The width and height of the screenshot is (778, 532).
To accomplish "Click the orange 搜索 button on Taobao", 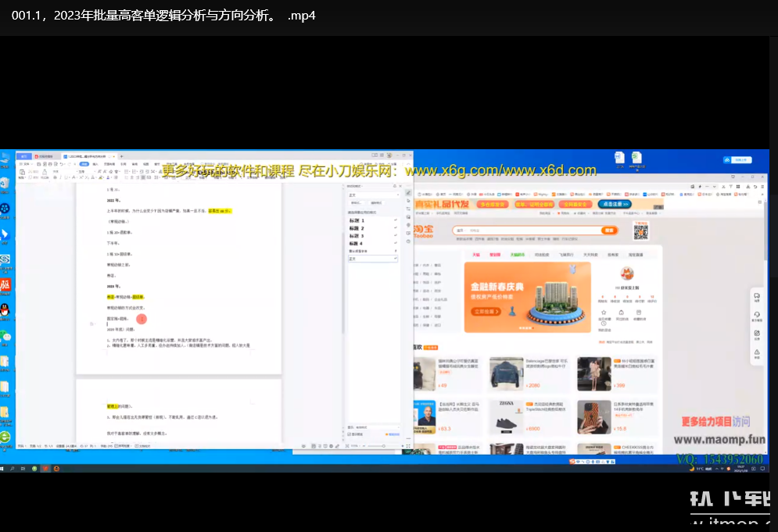I will point(609,230).
